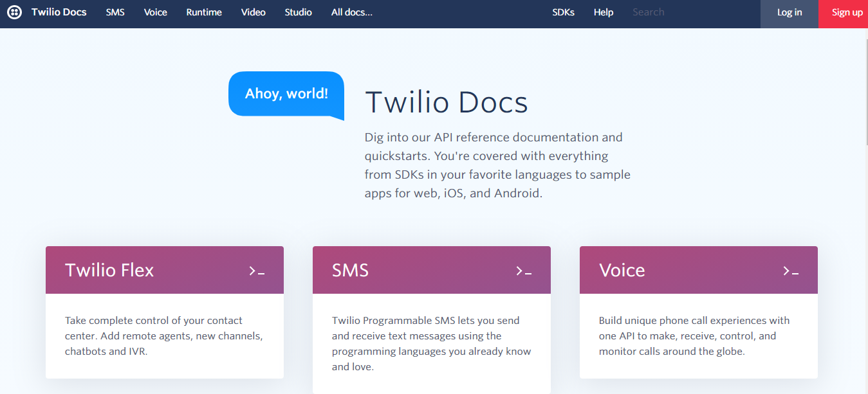The height and width of the screenshot is (394, 868).
Task: Open the Video docs menu item
Action: tap(254, 12)
